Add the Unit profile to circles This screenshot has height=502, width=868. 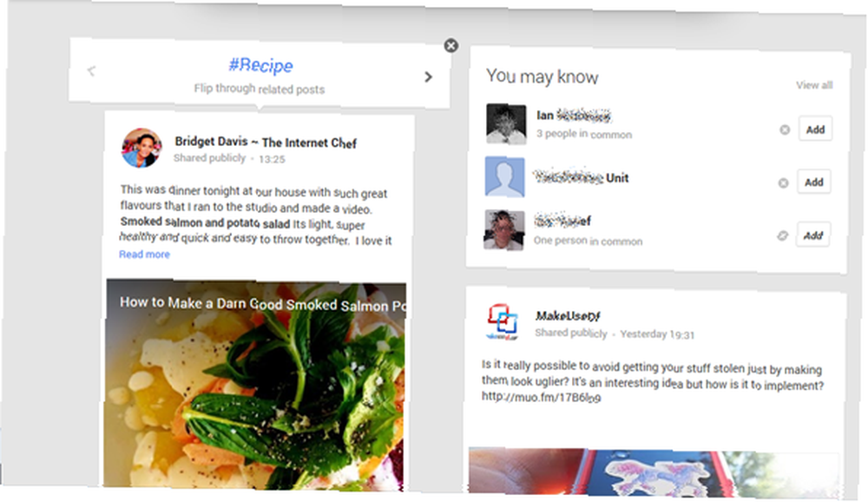[x=814, y=182]
